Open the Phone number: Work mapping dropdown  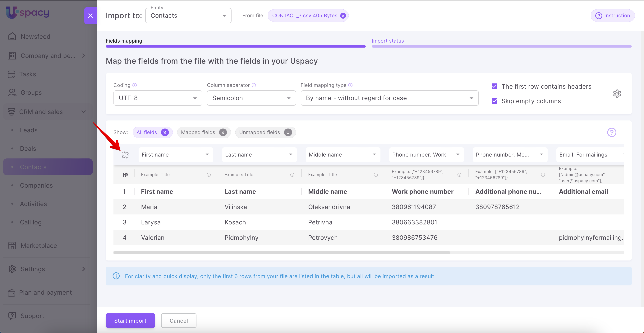pyautogui.click(x=426, y=155)
